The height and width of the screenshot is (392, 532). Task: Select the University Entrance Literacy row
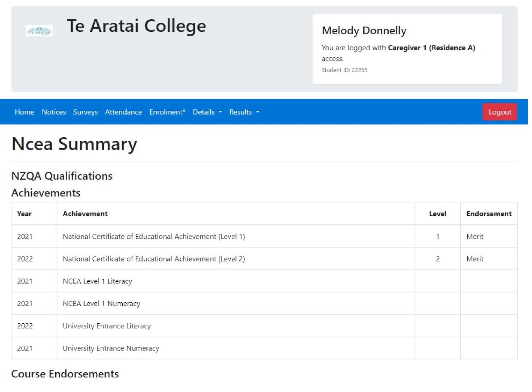[x=107, y=326]
